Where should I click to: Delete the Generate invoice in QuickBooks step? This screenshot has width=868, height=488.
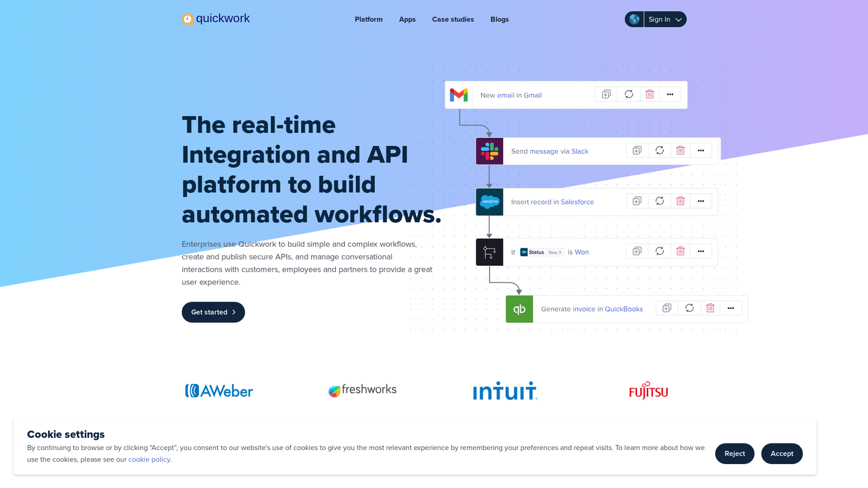710,308
